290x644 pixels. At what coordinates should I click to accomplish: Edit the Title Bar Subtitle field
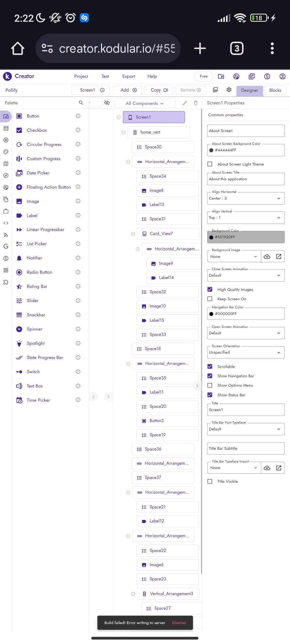[x=246, y=448]
